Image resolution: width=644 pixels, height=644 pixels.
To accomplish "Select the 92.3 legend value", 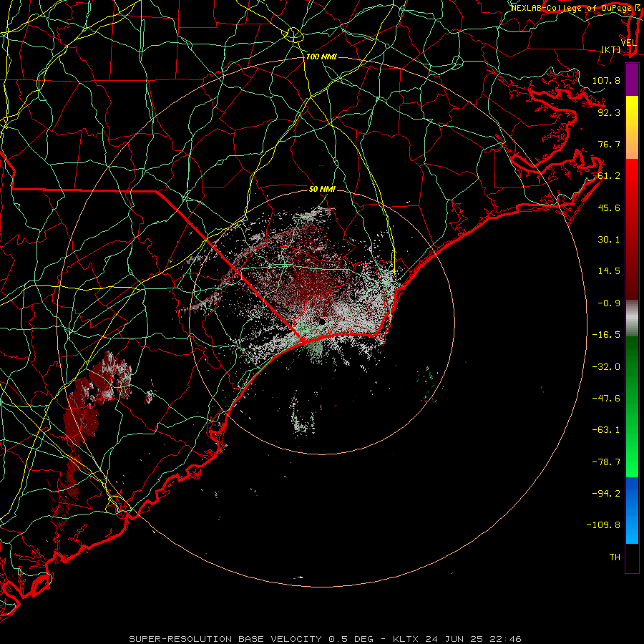I will (609, 112).
